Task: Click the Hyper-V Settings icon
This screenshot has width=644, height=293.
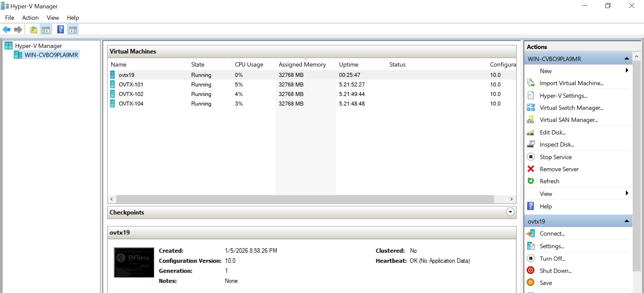Action: click(x=531, y=96)
